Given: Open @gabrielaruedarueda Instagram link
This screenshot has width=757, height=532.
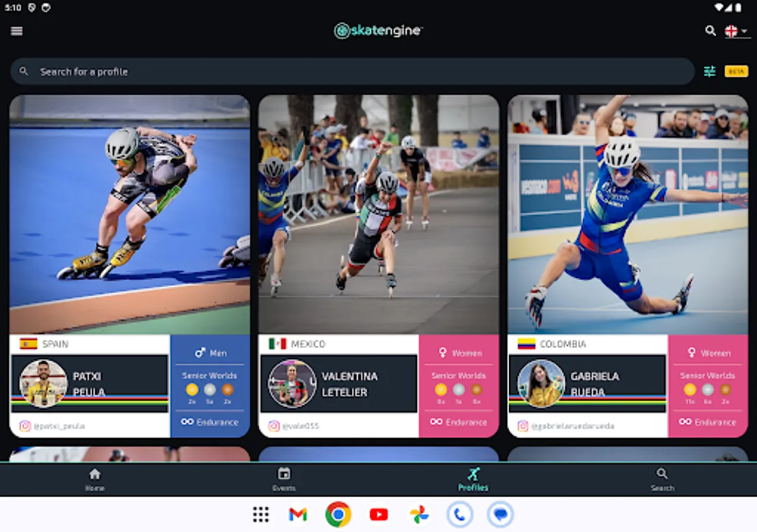Looking at the screenshot, I should point(572,426).
